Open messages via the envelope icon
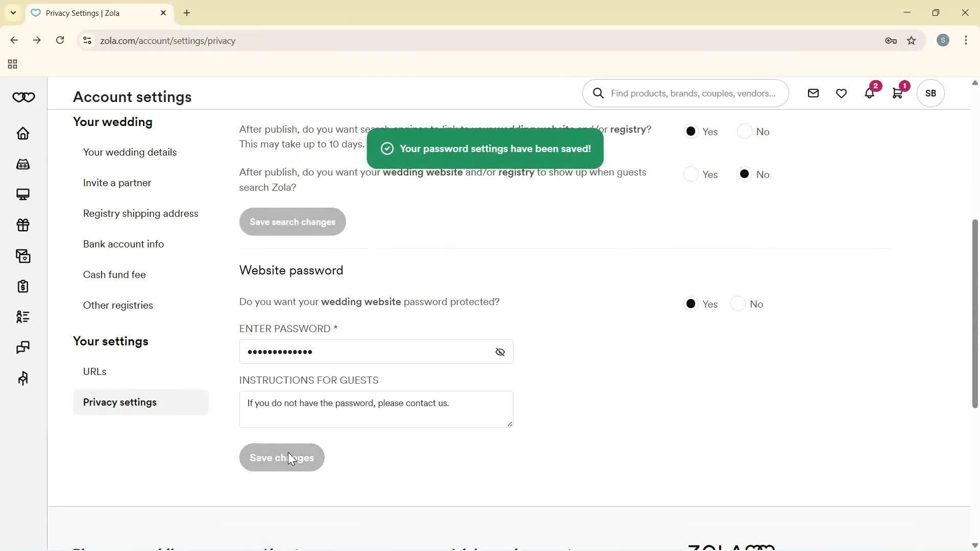 pyautogui.click(x=813, y=93)
